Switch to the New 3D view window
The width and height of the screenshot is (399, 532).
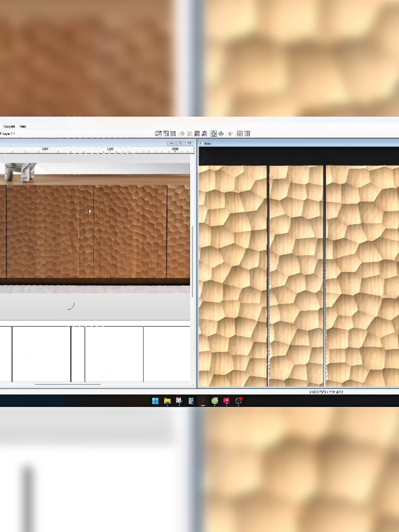(207, 143)
